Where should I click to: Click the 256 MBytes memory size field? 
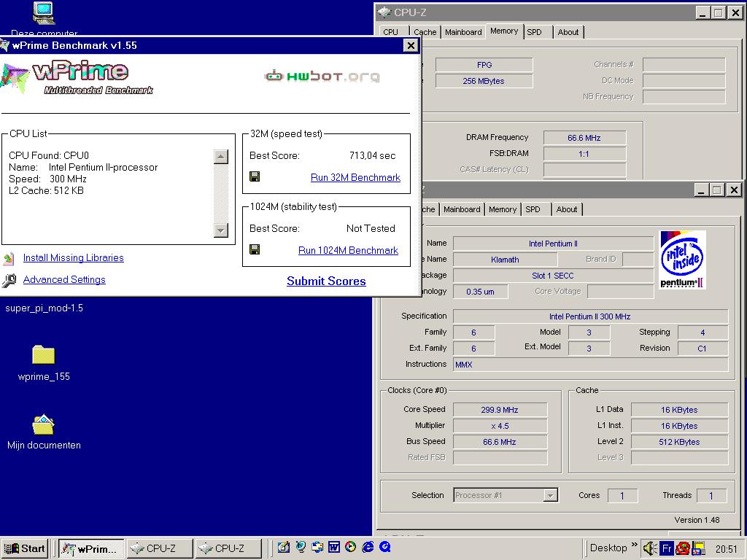point(484,81)
